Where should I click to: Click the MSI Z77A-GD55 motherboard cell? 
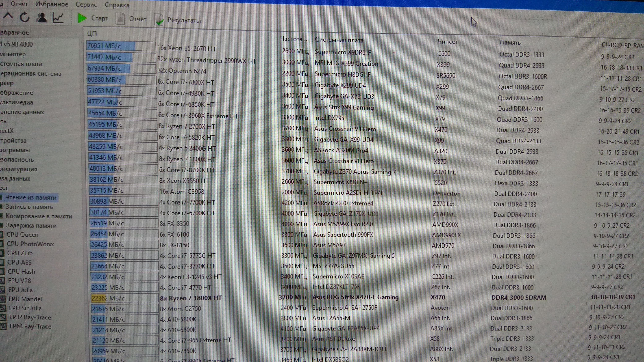(x=333, y=266)
